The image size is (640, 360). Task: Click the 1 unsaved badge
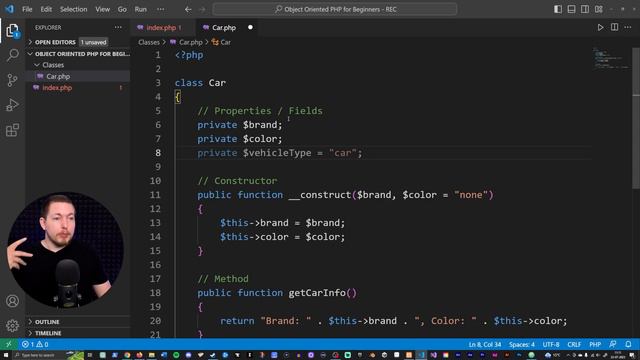[93, 42]
